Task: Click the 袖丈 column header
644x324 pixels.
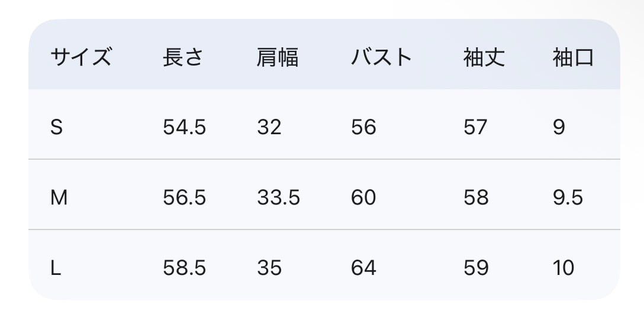Action: [x=484, y=58]
